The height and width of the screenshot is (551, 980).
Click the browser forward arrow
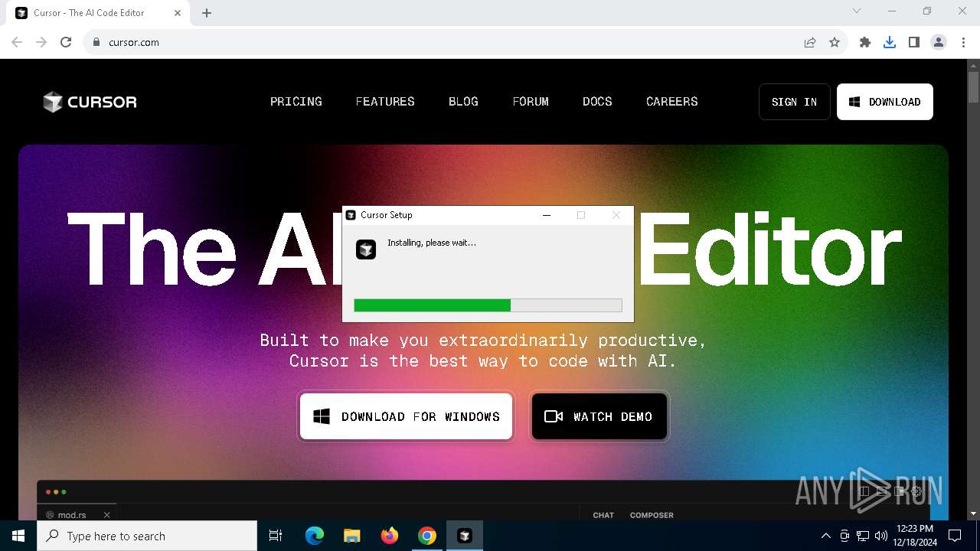tap(41, 42)
